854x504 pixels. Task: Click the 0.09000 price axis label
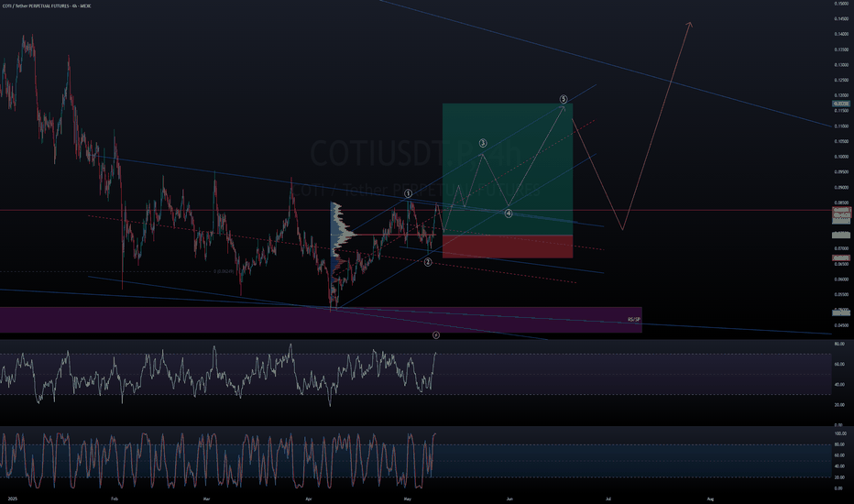coord(841,187)
